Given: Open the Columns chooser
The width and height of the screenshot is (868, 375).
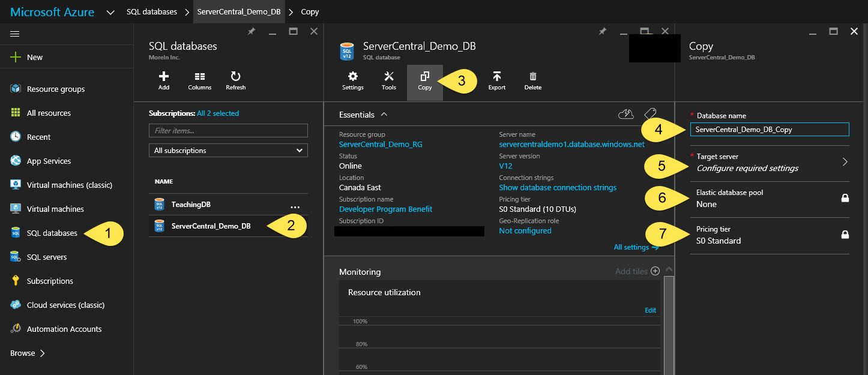Looking at the screenshot, I should (x=199, y=81).
